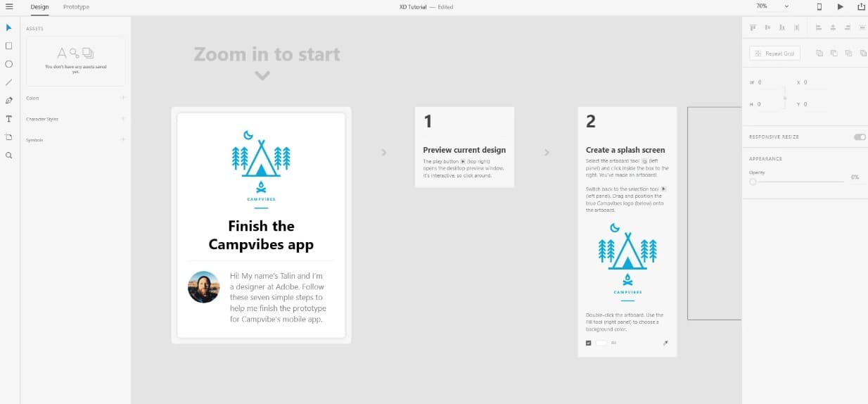Viewport: 868px width, 404px height.
Task: Click the XD Tutorial document title
Action: coord(413,7)
